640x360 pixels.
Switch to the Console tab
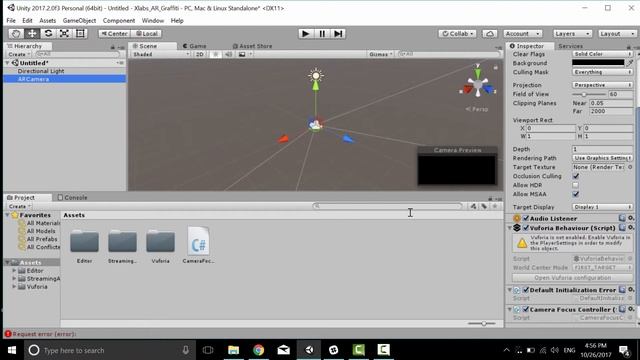click(x=73, y=198)
